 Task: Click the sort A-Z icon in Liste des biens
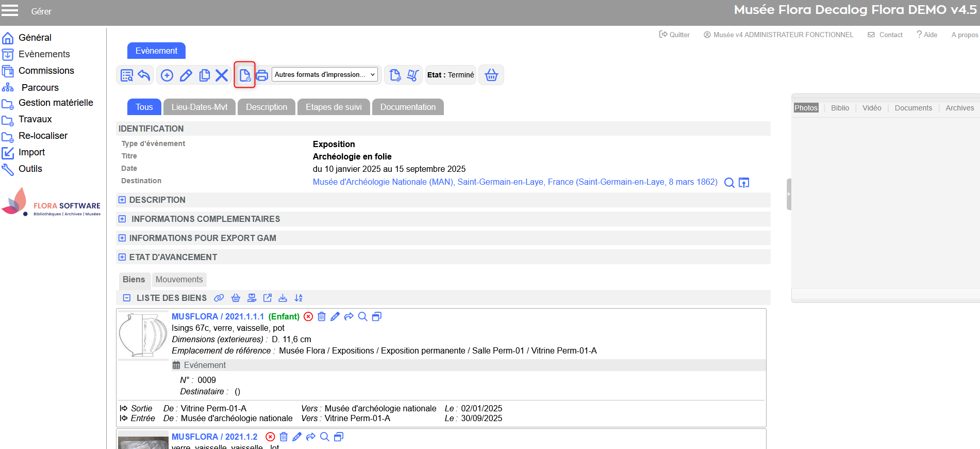298,298
